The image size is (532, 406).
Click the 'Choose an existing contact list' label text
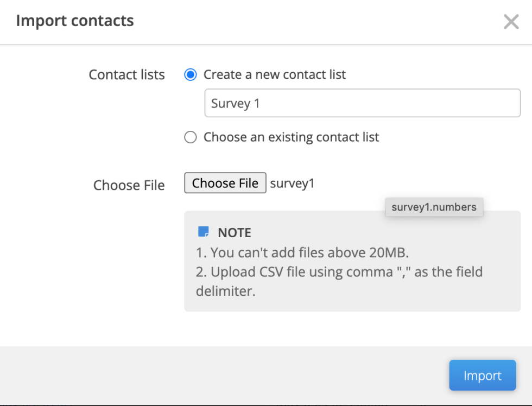click(291, 137)
